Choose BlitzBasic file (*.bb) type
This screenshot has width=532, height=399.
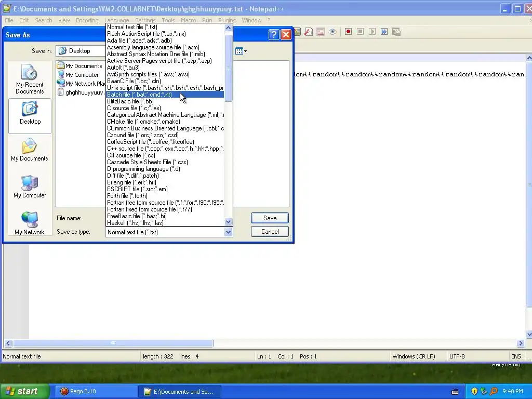pos(165,101)
